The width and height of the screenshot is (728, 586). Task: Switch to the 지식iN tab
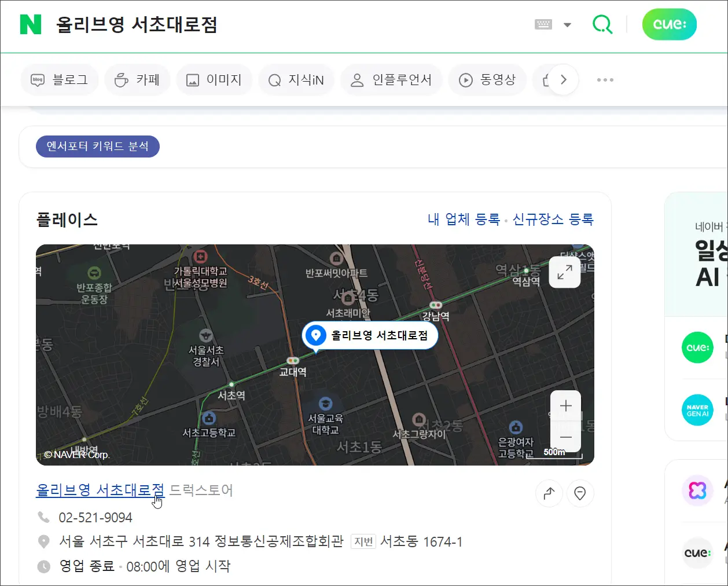pyautogui.click(x=296, y=80)
